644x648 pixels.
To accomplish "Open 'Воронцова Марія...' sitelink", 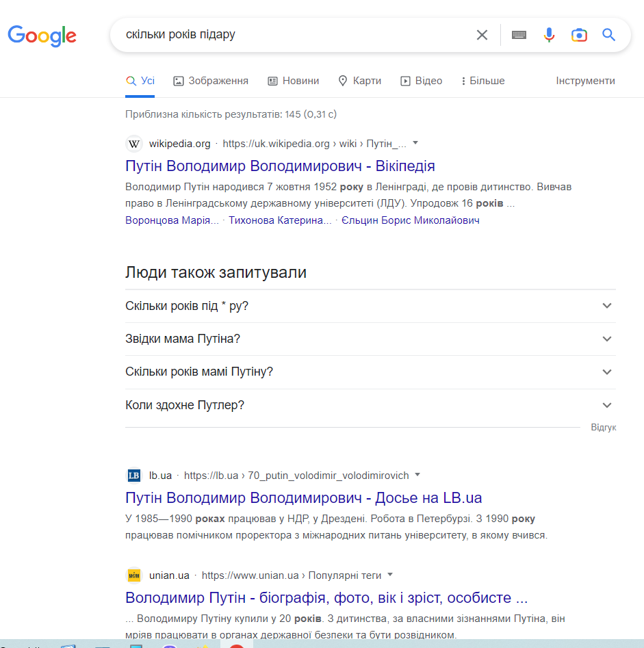I will point(172,220).
